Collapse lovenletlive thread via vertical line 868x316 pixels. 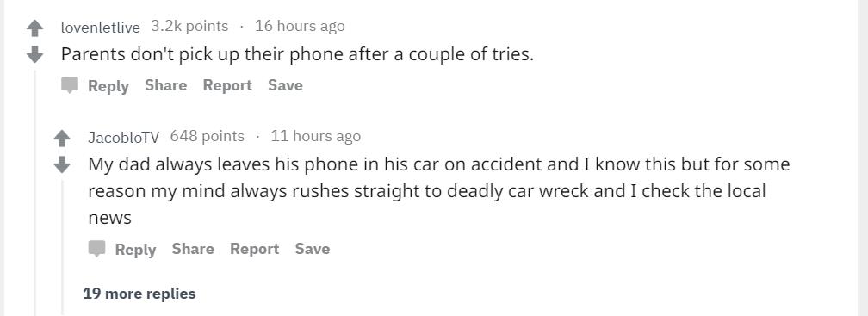(x=34, y=193)
